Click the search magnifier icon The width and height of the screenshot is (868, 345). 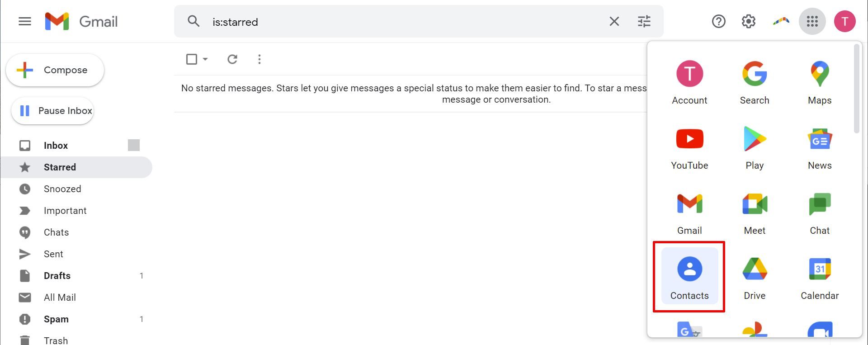click(x=193, y=21)
